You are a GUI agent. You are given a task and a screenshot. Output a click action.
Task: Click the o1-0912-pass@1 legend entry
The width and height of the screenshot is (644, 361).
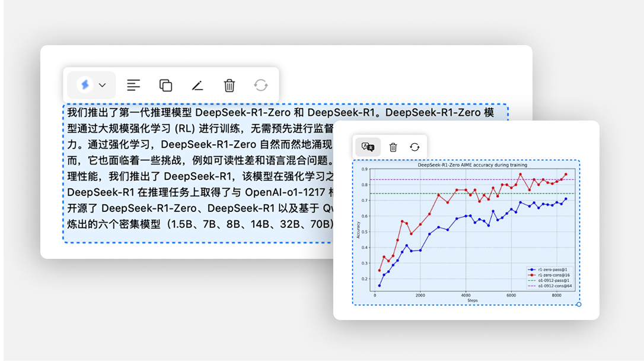click(x=554, y=281)
